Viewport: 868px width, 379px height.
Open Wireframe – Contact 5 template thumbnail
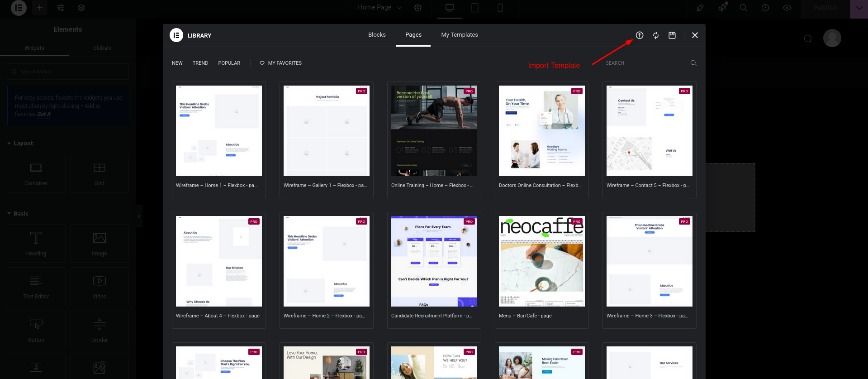[x=650, y=131]
